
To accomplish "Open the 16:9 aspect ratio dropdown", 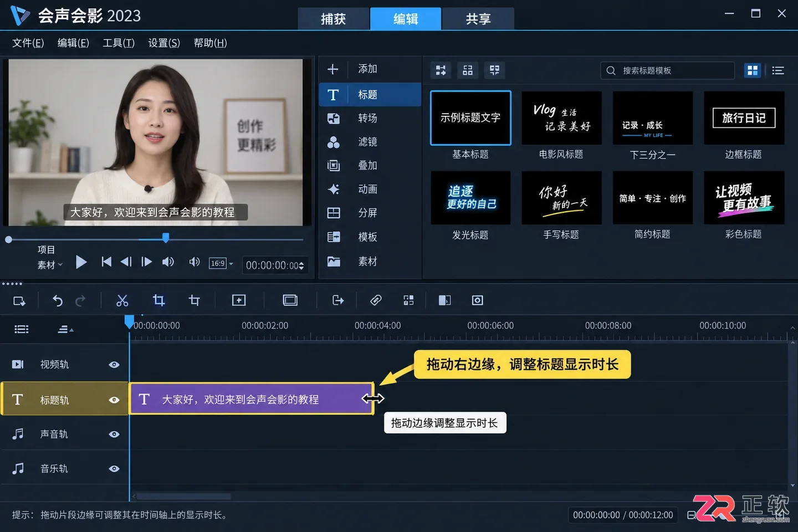I will [x=221, y=263].
